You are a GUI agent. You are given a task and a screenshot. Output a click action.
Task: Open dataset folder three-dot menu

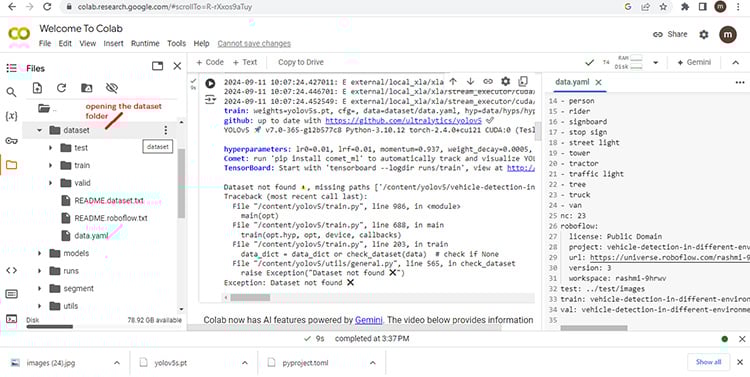165,130
